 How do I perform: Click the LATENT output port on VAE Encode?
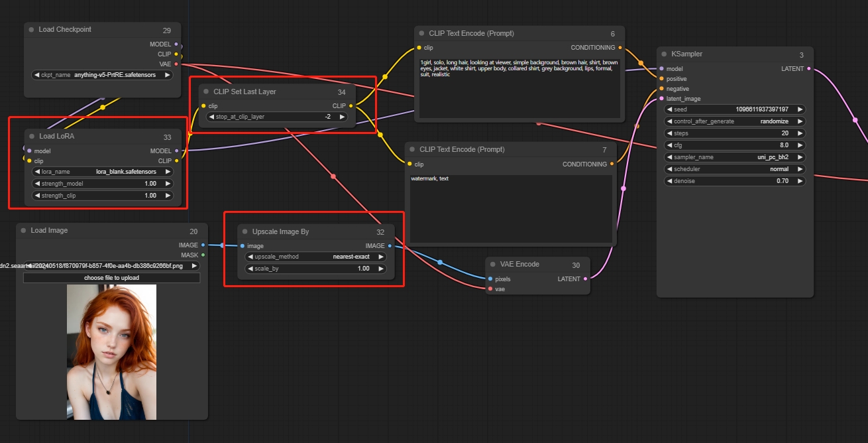tap(585, 279)
